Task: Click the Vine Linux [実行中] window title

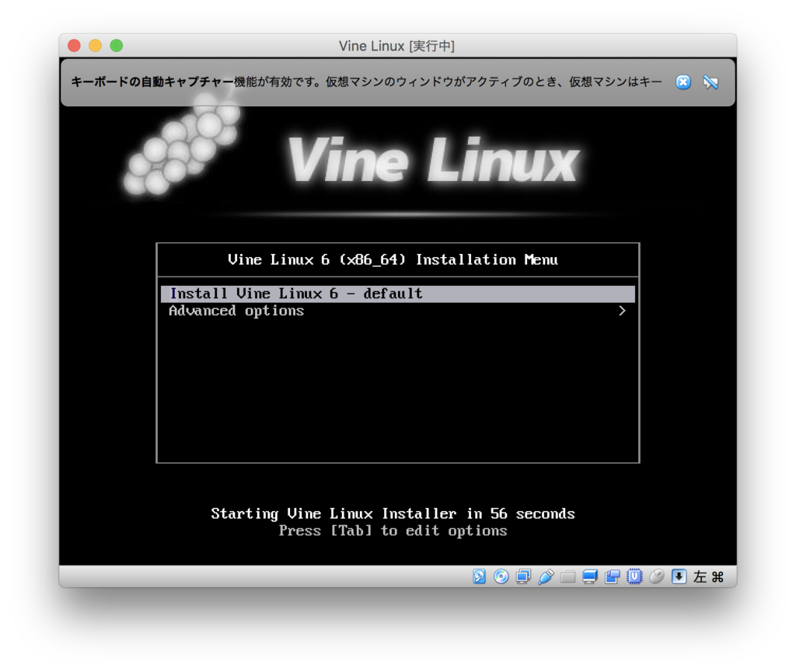Action: click(396, 46)
